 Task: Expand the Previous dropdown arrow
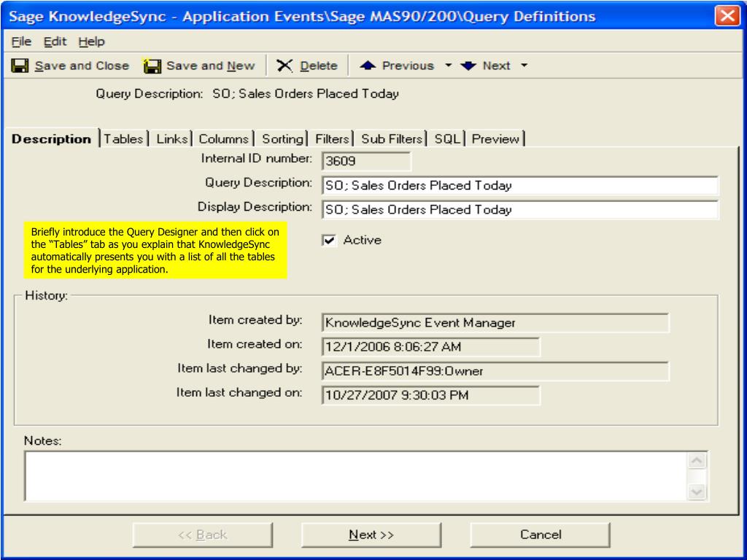448,65
